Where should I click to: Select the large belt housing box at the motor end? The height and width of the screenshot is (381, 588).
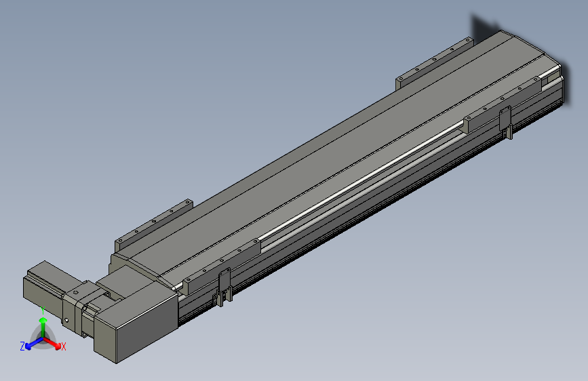click(136, 323)
